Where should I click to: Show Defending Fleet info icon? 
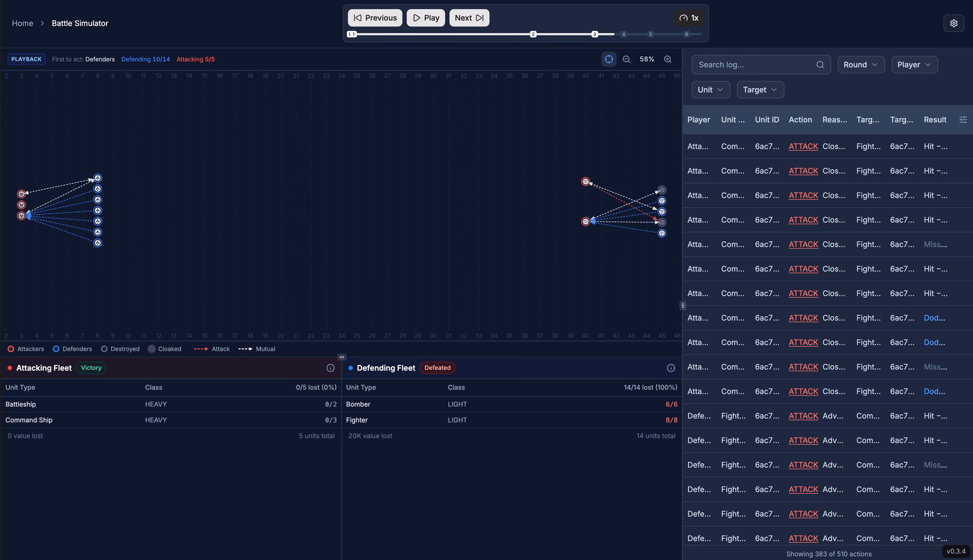click(671, 368)
